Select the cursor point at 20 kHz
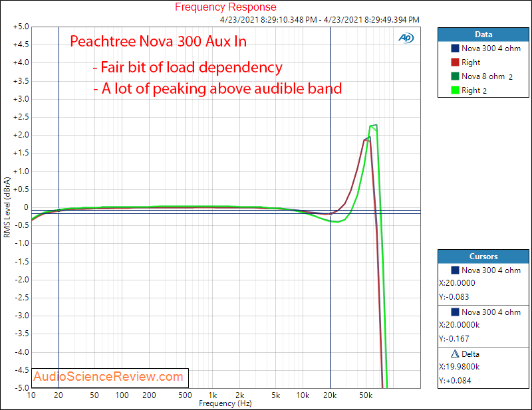Image resolution: width=532 pixels, height=410 pixels. (x=331, y=214)
